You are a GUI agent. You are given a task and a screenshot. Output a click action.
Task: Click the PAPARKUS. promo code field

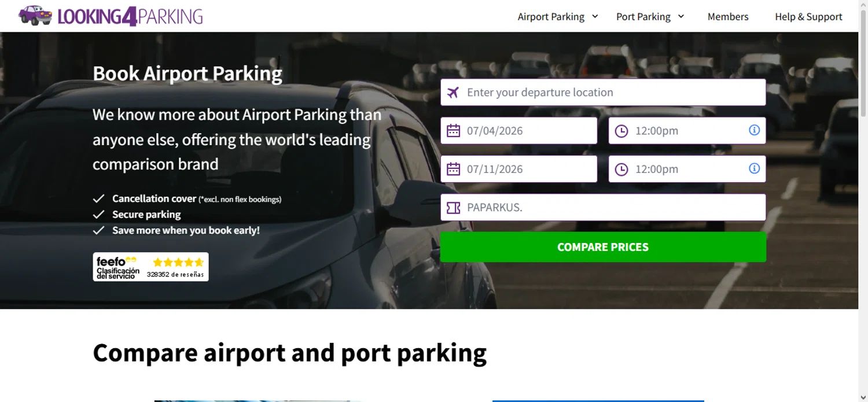(x=603, y=207)
